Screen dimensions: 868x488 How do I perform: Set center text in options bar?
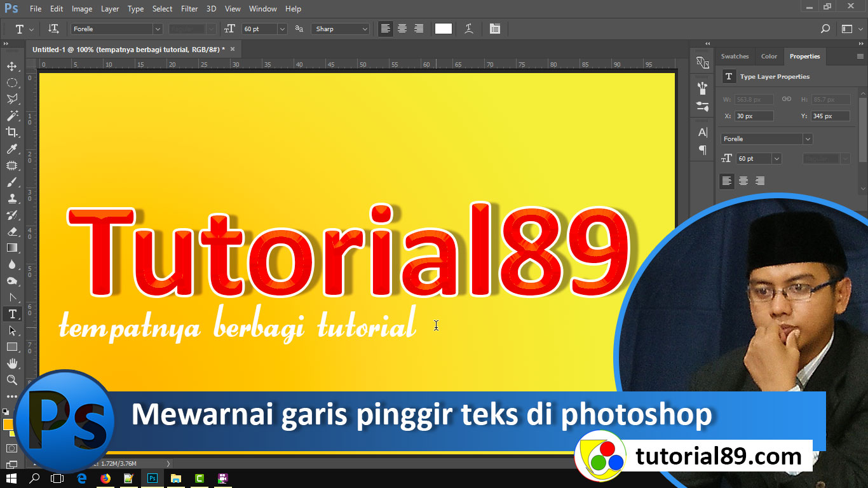402,29
